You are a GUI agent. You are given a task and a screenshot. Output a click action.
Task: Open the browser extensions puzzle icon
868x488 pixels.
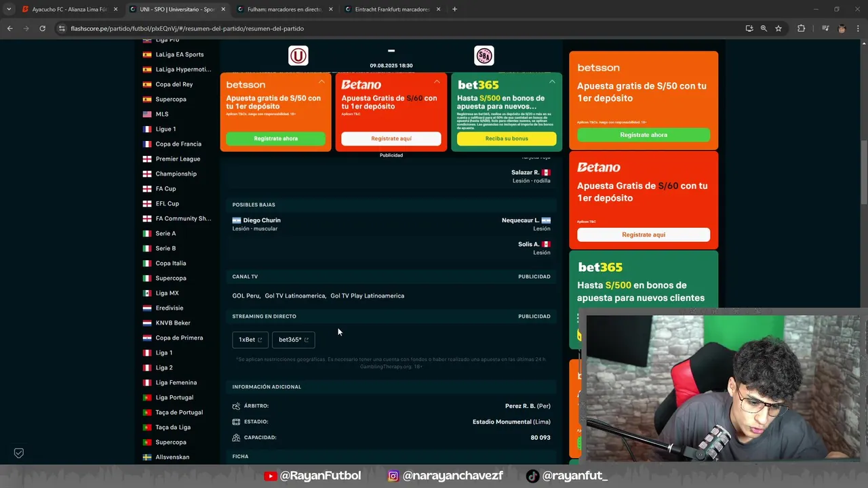801,28
